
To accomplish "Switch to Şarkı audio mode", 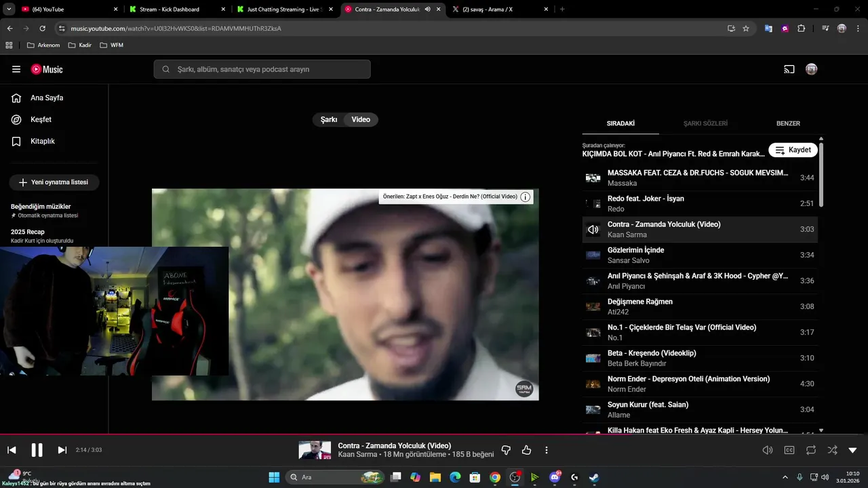I will pyautogui.click(x=329, y=119).
